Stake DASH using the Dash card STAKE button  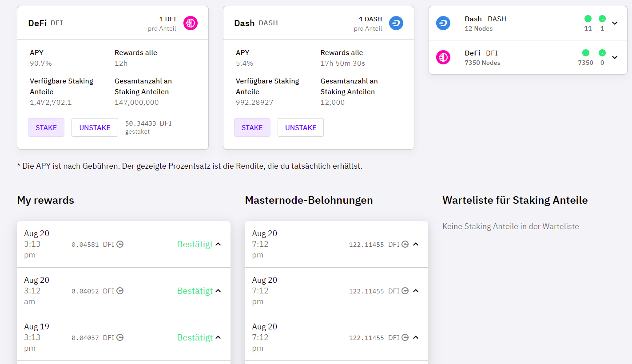[252, 127]
